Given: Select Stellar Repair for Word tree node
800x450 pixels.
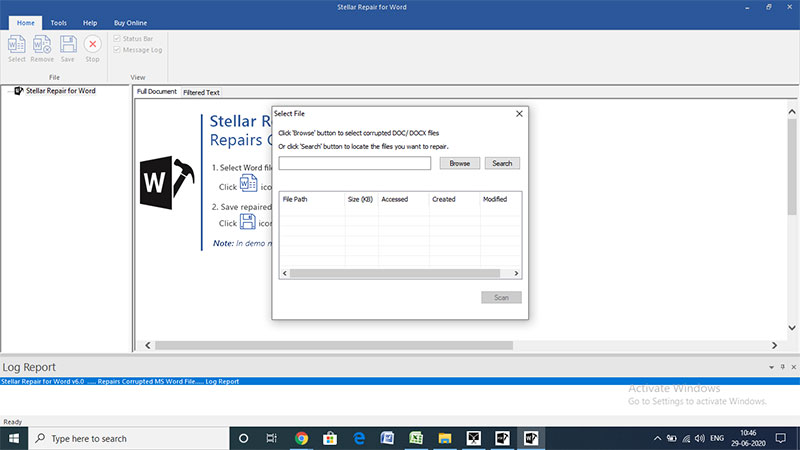Looking at the screenshot, I should coord(60,91).
